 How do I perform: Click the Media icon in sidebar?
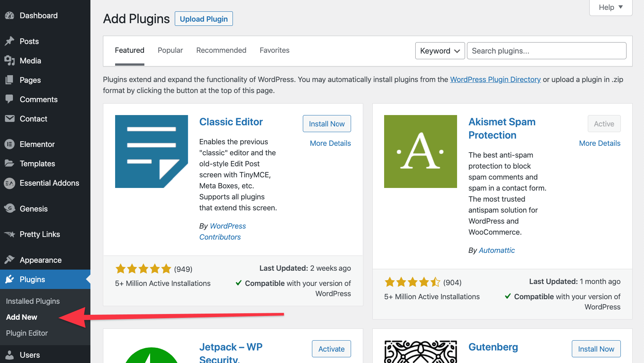pyautogui.click(x=9, y=60)
